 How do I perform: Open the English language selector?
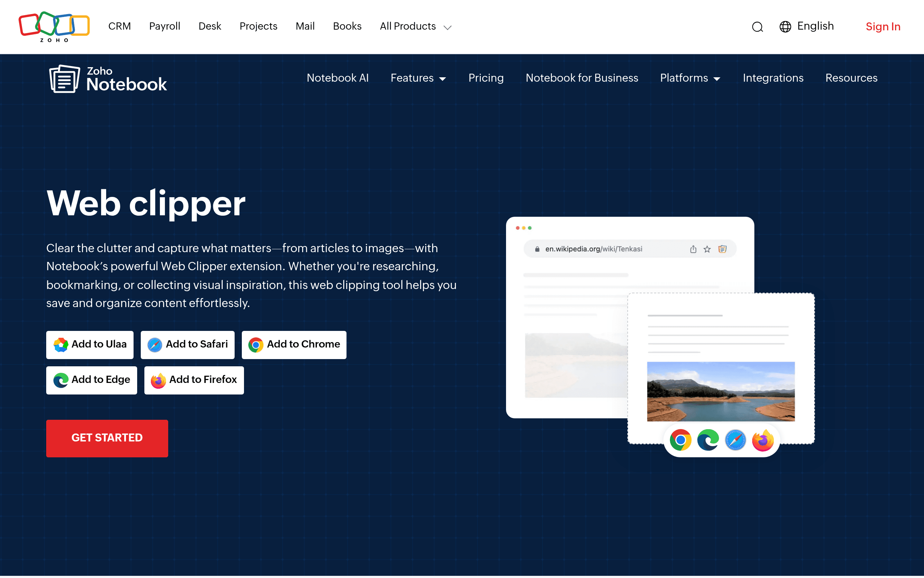point(806,26)
